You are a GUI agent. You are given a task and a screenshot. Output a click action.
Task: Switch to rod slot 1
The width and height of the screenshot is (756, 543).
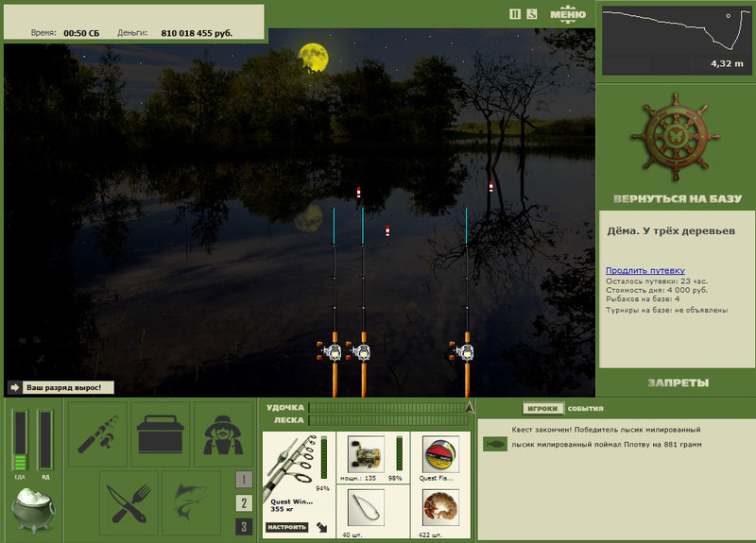(244, 480)
